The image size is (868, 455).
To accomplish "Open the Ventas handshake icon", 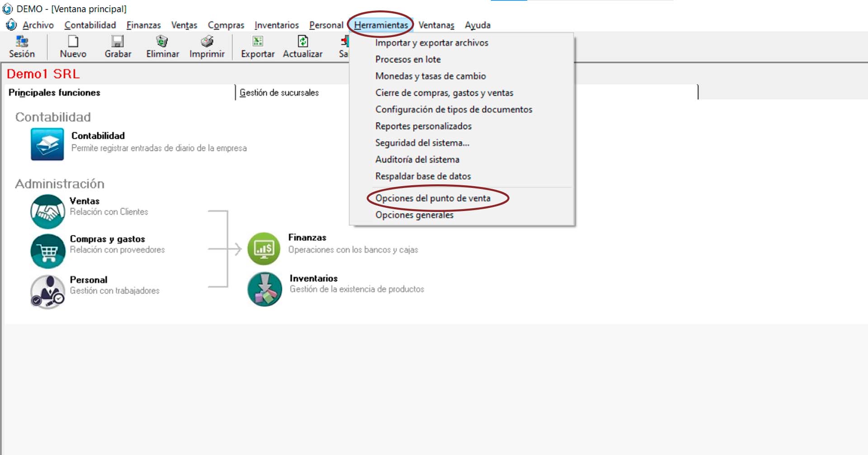I will pos(47,211).
